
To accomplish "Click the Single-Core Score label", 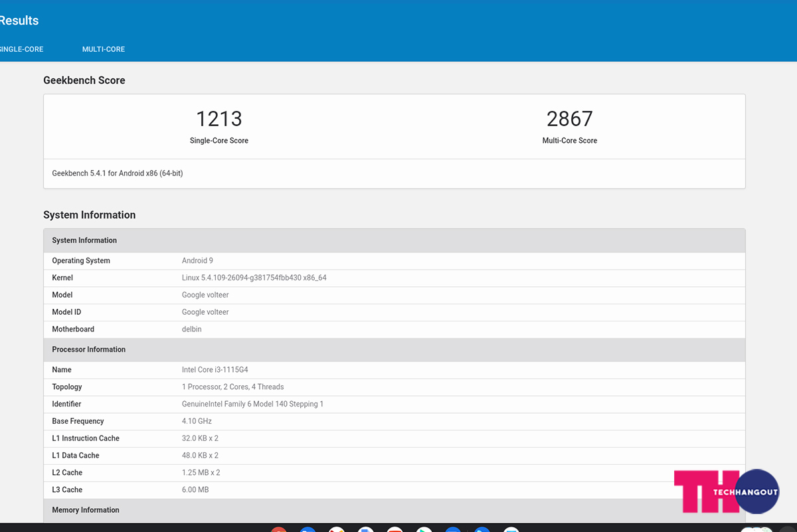I will pos(219,141).
